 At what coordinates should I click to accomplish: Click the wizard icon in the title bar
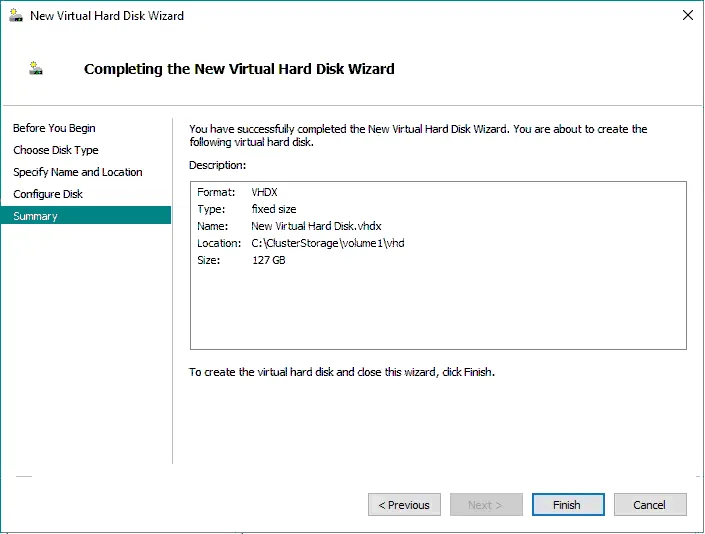pyautogui.click(x=14, y=16)
